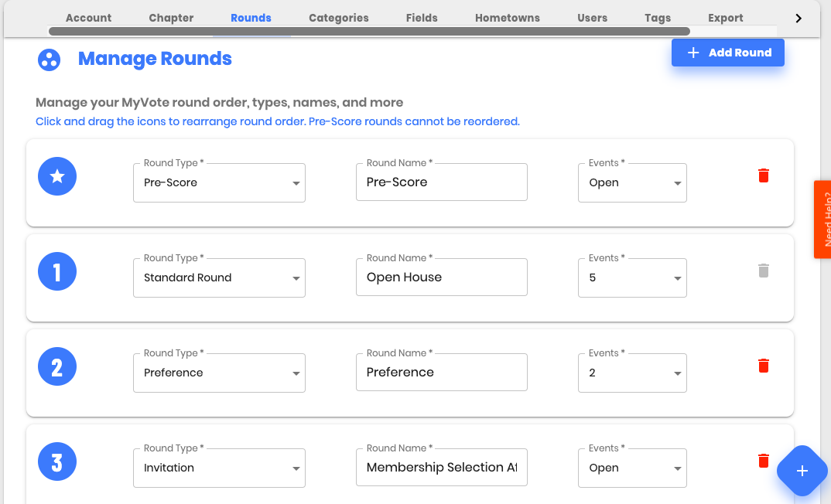This screenshot has height=504, width=831.
Task: Click the round 1 number icon
Action: [57, 271]
